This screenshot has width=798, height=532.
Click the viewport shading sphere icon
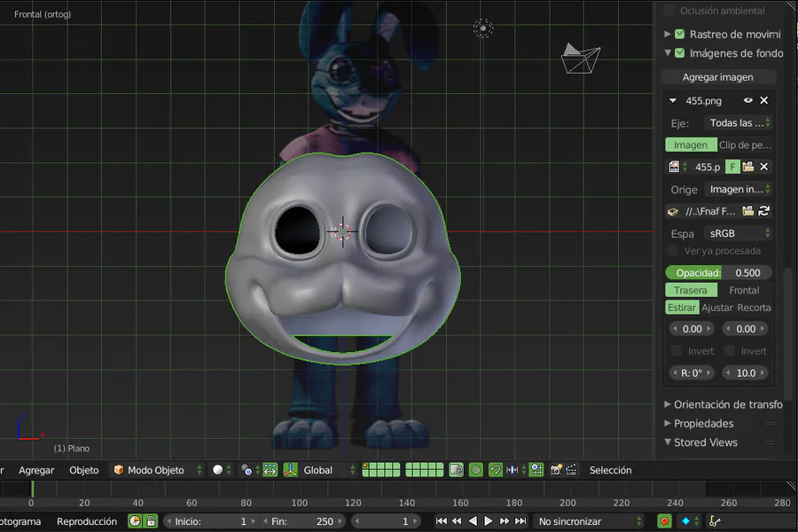[218, 470]
